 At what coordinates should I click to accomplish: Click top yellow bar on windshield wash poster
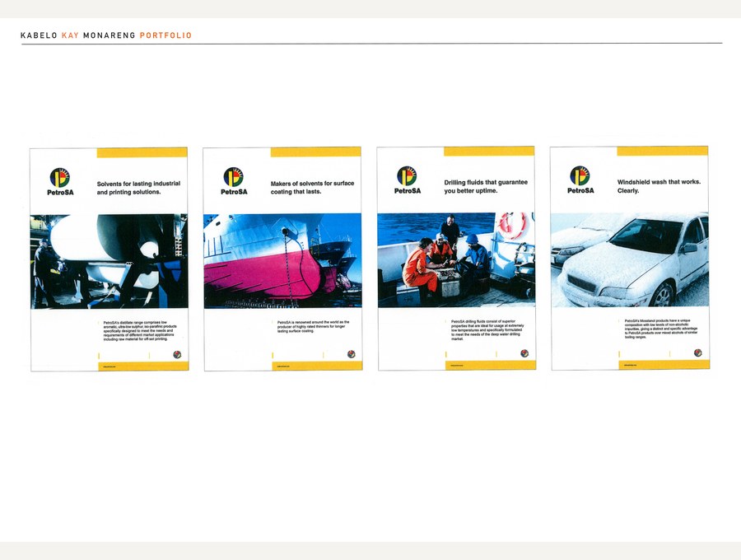pyautogui.click(x=663, y=151)
